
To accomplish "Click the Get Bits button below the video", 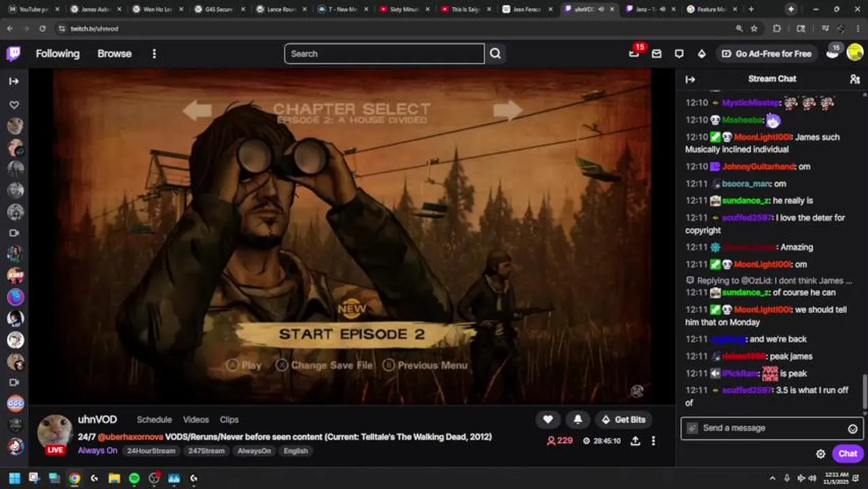I will coord(623,420).
